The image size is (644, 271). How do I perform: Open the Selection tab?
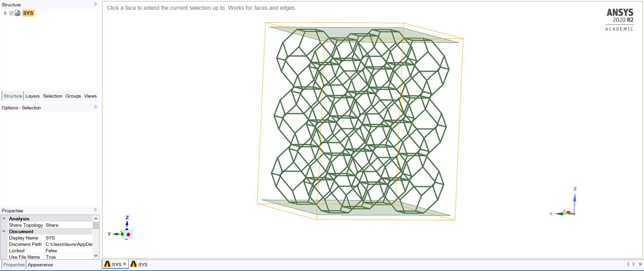click(53, 96)
